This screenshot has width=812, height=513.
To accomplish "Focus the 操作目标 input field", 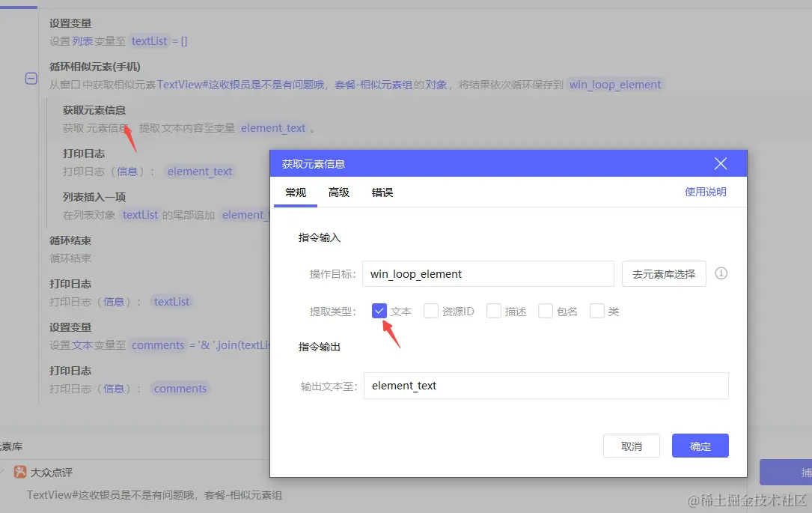I will (x=488, y=273).
